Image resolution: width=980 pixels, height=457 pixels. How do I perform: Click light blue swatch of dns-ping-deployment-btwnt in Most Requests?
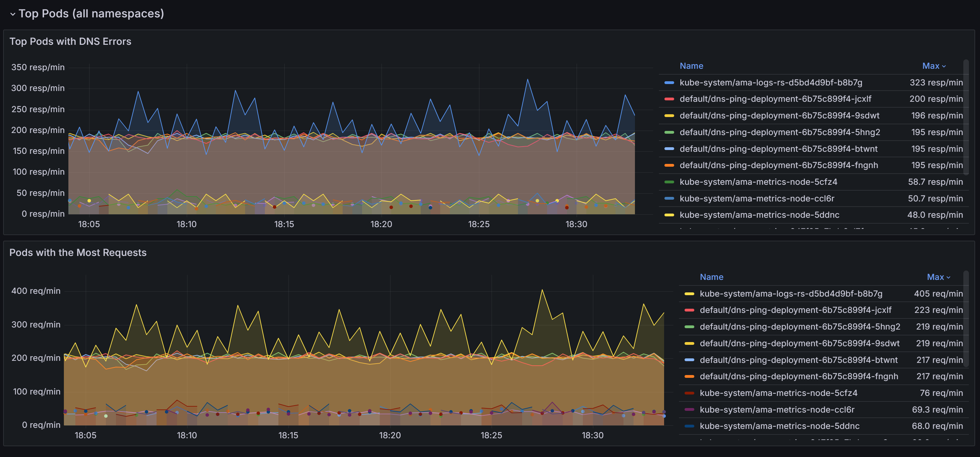coord(689,360)
